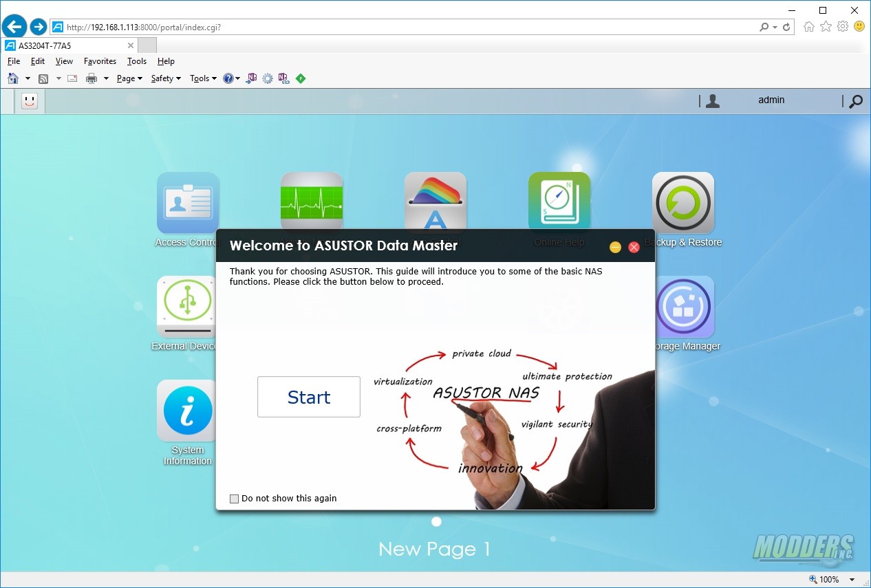Click the ADM smiley face desktop button

point(30,101)
